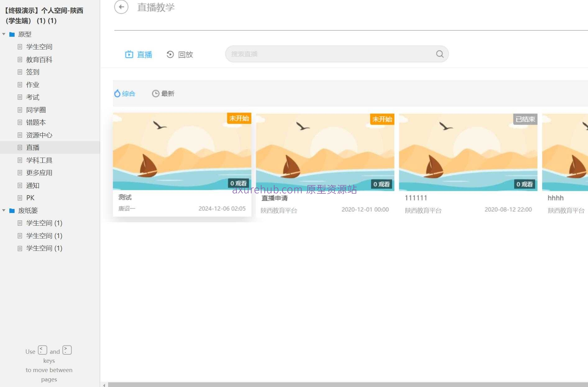
Task: Open the 学生空间 page in sidebar
Action: point(39,47)
